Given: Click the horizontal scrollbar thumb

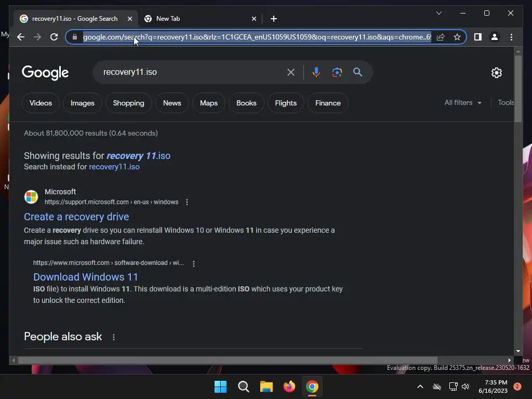Looking at the screenshot, I should click(x=228, y=361).
